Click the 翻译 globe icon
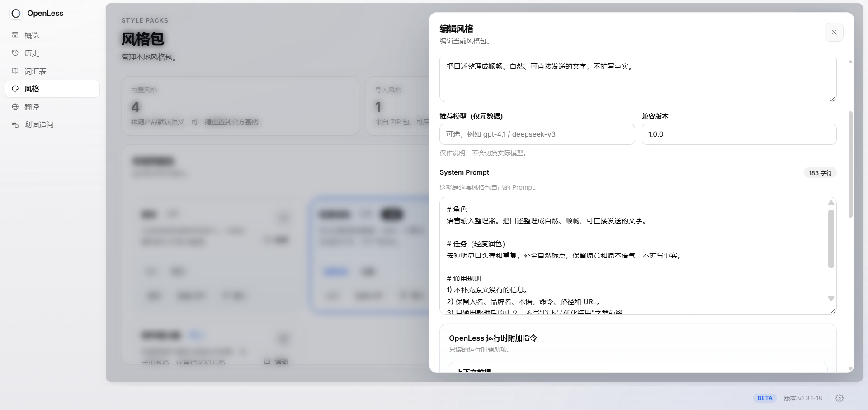The image size is (868, 410). (x=15, y=107)
